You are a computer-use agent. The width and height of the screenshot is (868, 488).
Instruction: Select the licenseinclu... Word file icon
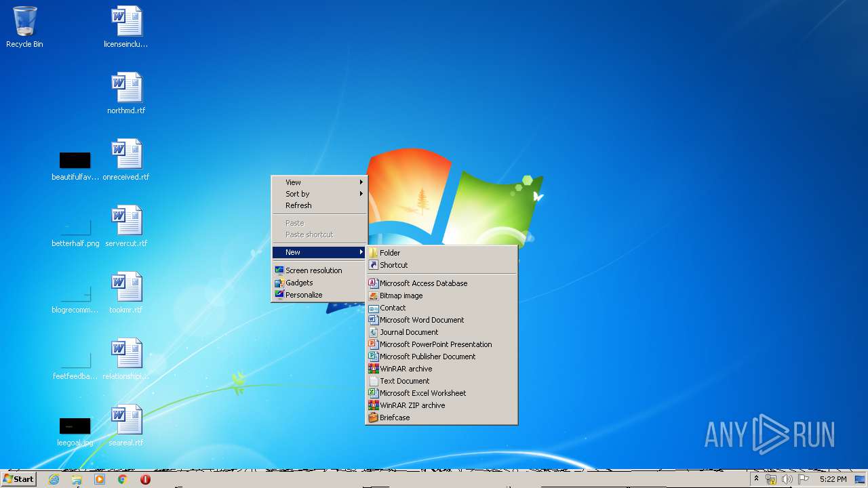pyautogui.click(x=126, y=27)
